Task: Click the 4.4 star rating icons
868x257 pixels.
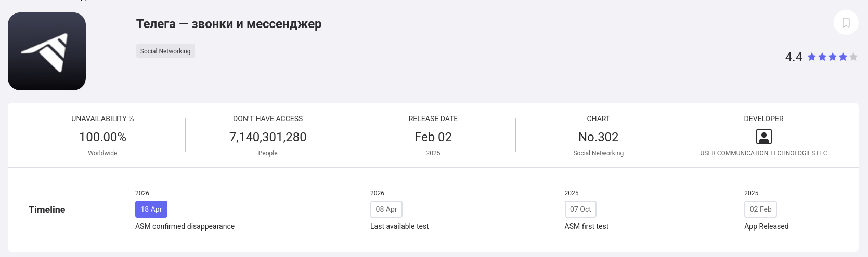Action: click(832, 57)
